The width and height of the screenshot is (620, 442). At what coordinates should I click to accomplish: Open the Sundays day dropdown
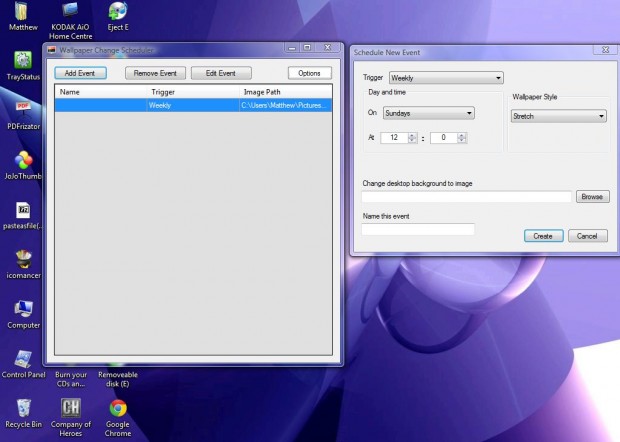428,113
